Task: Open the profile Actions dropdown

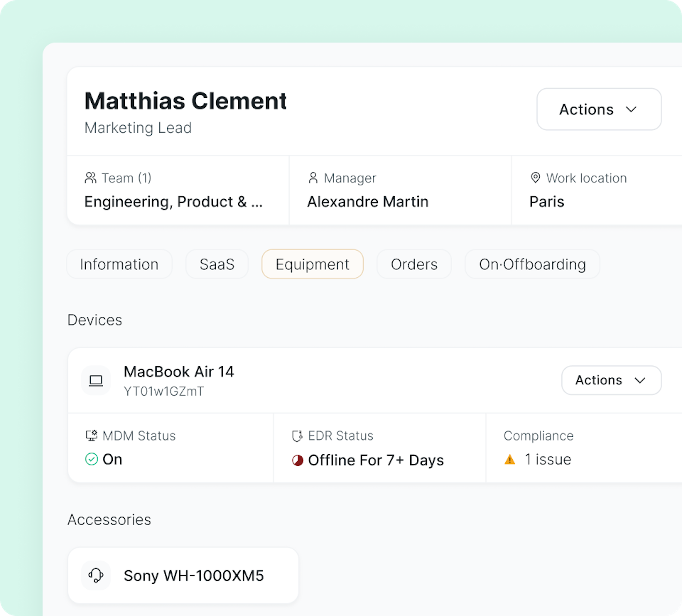Action: click(599, 109)
